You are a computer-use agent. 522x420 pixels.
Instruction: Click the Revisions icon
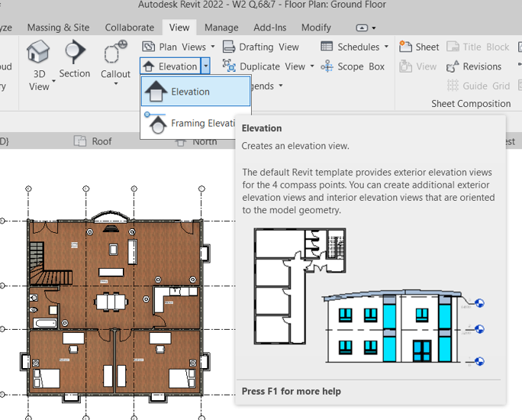453,66
